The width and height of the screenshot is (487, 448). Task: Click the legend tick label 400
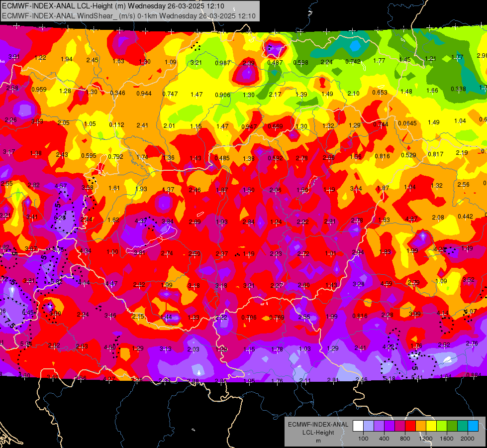point(384,439)
